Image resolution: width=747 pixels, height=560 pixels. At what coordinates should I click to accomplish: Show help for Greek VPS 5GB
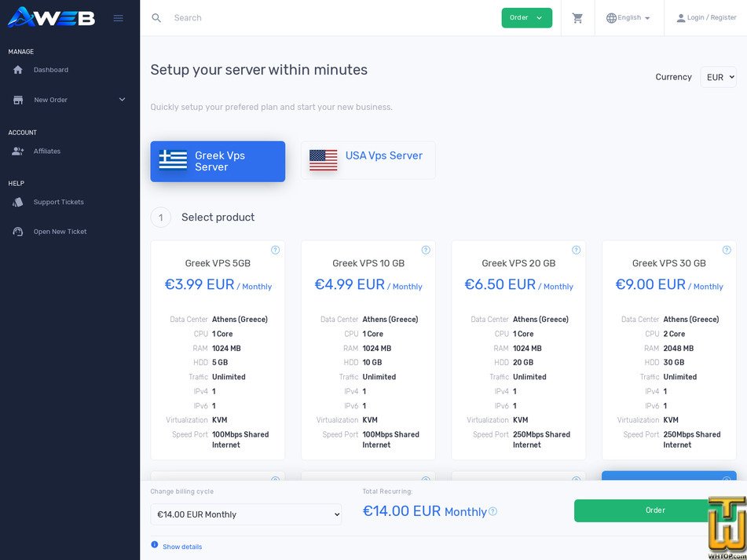coord(276,250)
